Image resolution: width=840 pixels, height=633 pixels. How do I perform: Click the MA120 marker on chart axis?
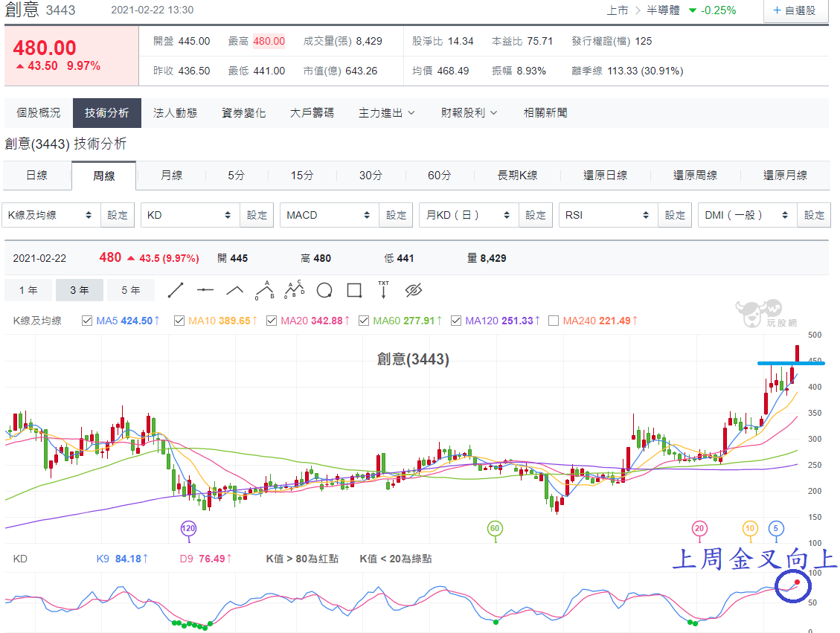pyautogui.click(x=188, y=529)
